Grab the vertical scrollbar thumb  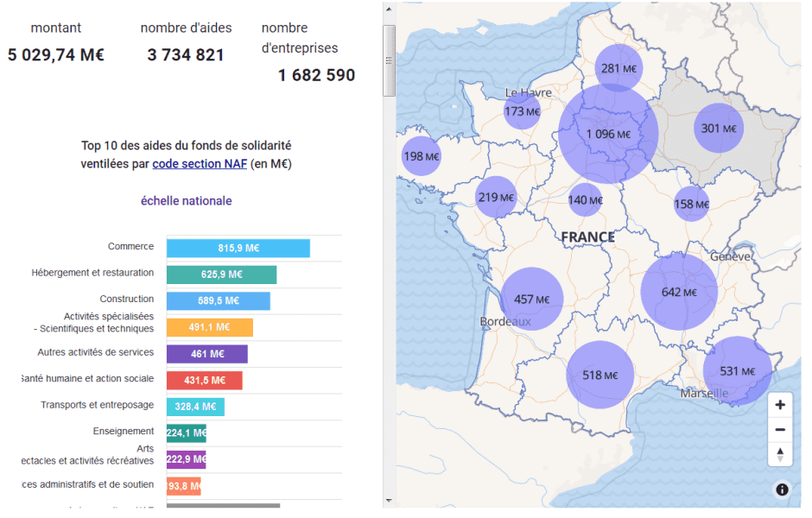[x=389, y=60]
